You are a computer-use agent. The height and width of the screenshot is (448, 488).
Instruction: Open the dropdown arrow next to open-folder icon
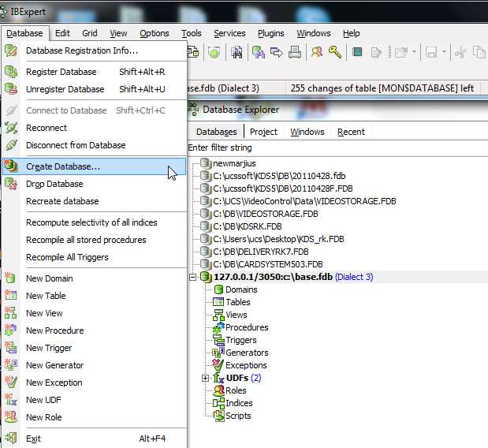pos(414,52)
